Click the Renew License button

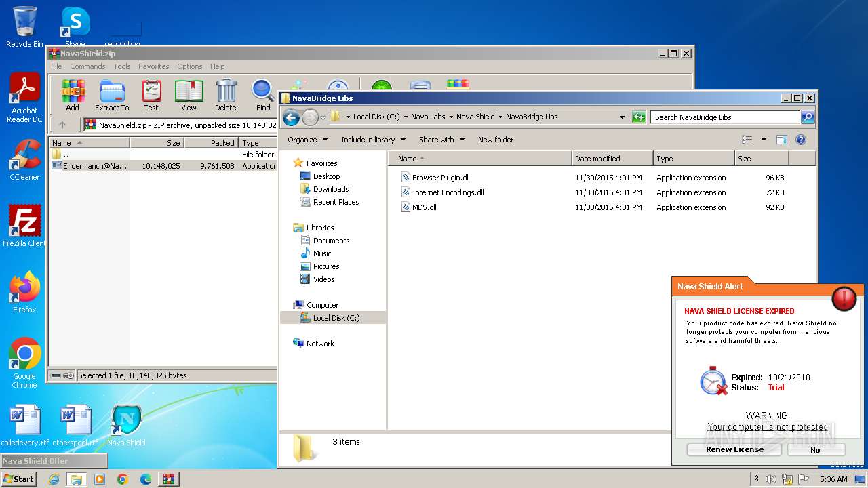(734, 449)
